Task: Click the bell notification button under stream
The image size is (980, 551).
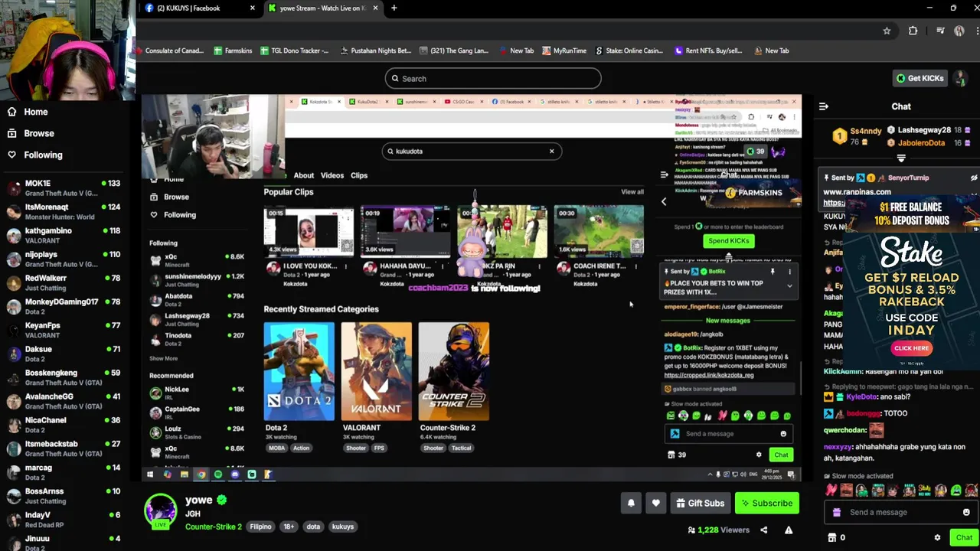Action: click(631, 503)
